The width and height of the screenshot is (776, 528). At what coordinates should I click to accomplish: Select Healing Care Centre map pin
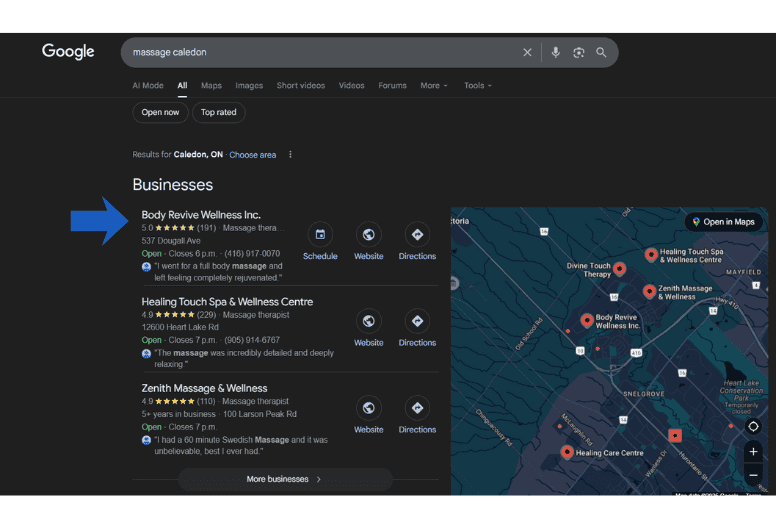(x=567, y=452)
